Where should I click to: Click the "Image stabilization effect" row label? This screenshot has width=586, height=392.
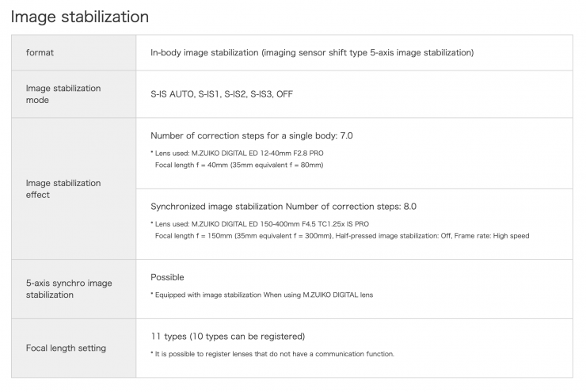pos(63,188)
